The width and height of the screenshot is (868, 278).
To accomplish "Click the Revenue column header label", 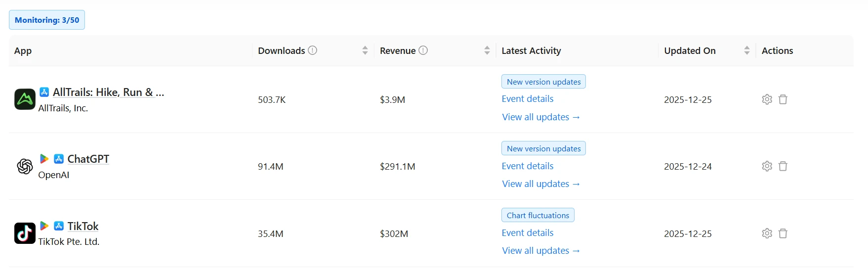I will (398, 50).
